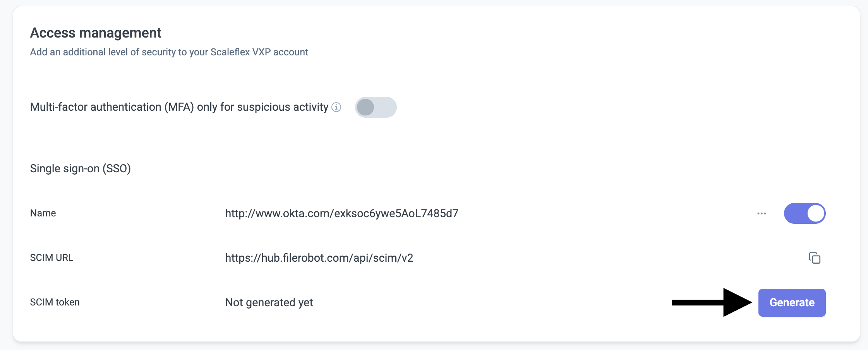Click the SCIM URL field label
This screenshot has height=350, width=868.
51,258
